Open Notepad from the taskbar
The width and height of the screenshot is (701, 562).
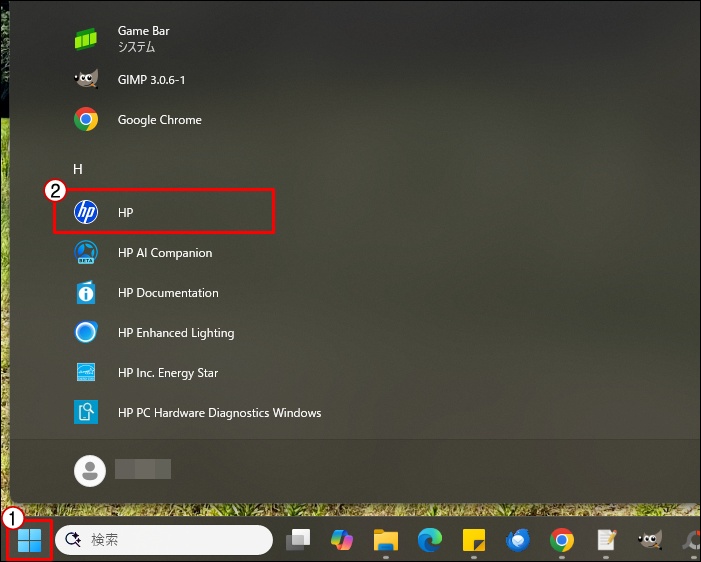point(606,541)
